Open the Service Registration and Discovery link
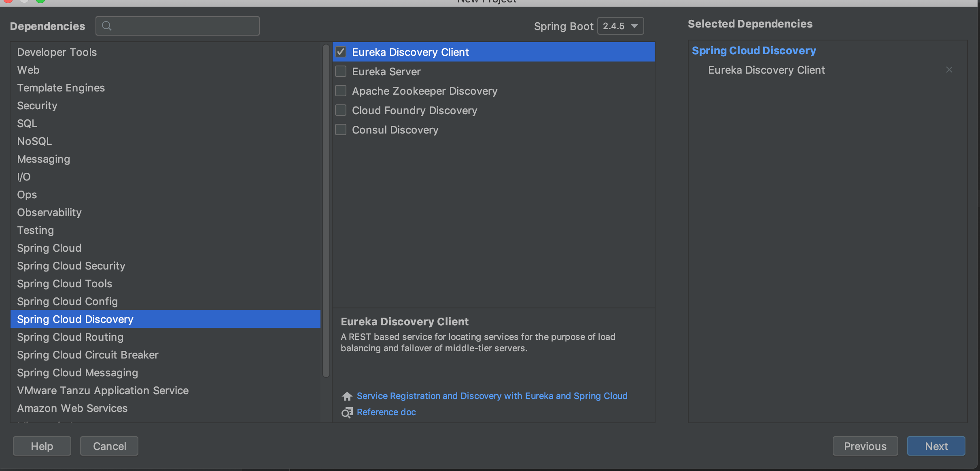 [x=492, y=396]
